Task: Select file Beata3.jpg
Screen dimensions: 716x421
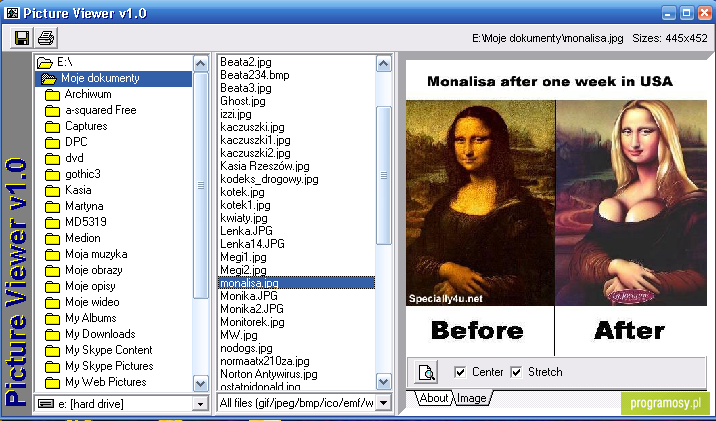Action: (x=246, y=88)
